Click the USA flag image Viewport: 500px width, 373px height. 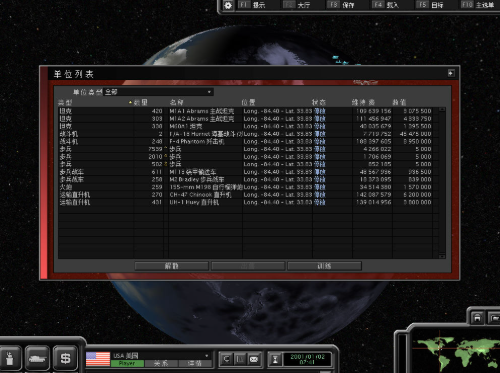click(98, 359)
